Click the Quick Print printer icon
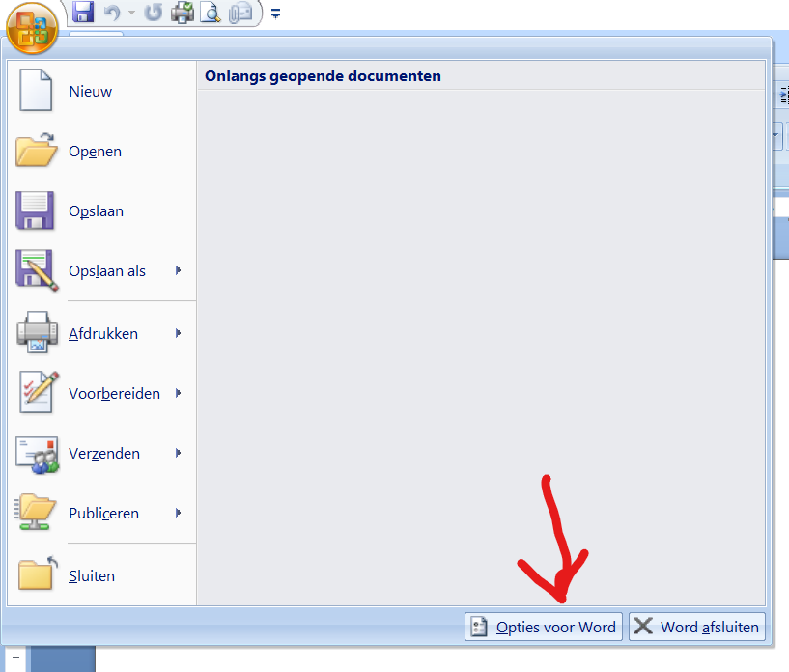This screenshot has width=789, height=672. [182, 13]
